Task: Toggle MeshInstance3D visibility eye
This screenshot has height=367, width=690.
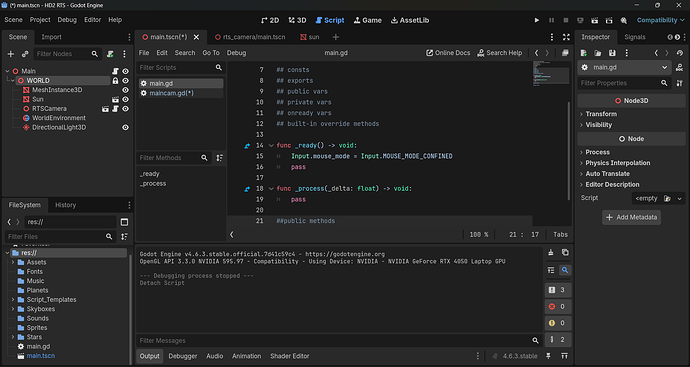Action: [x=125, y=90]
